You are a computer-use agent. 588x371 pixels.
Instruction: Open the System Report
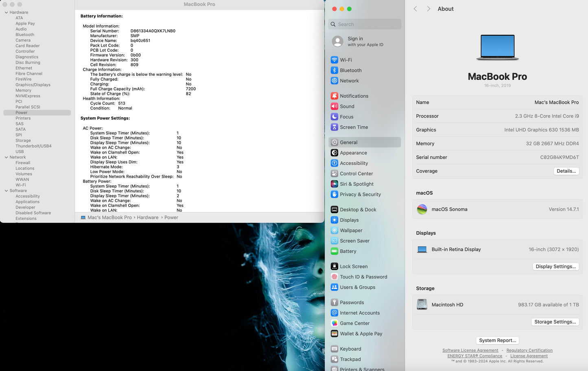tap(497, 340)
